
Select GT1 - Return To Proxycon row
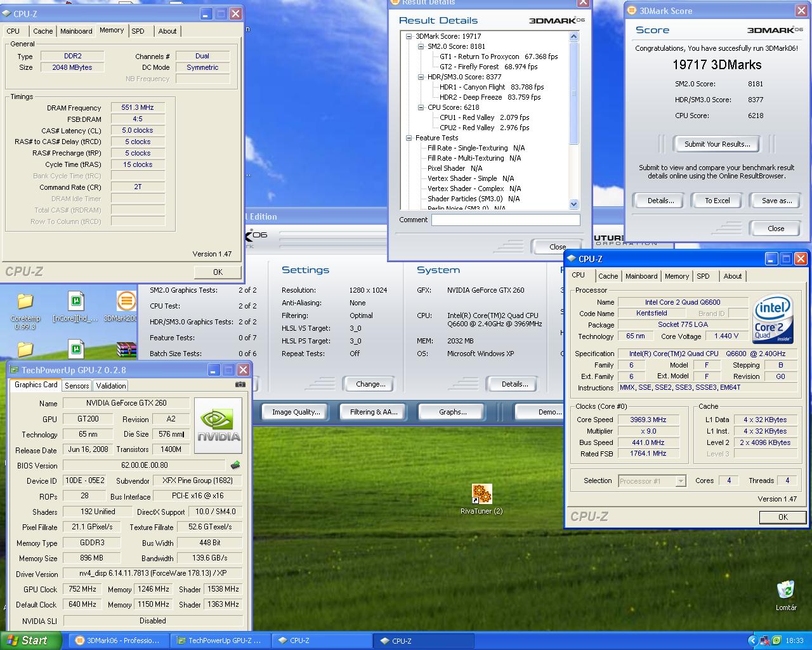[x=499, y=56]
